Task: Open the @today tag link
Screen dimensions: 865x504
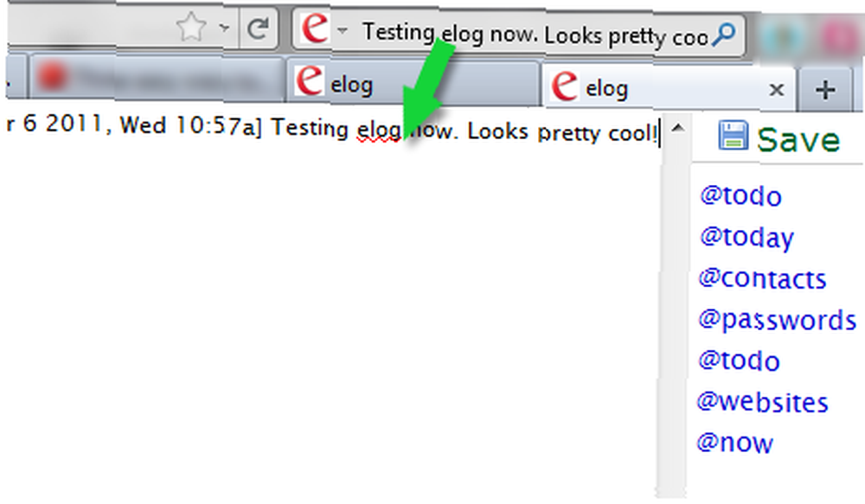Action: pos(747,239)
